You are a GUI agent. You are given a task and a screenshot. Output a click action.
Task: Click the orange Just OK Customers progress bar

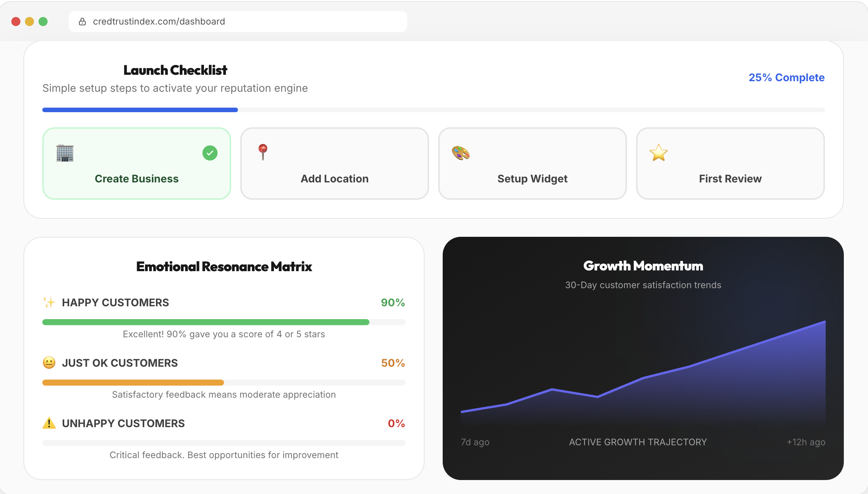[x=224, y=383]
